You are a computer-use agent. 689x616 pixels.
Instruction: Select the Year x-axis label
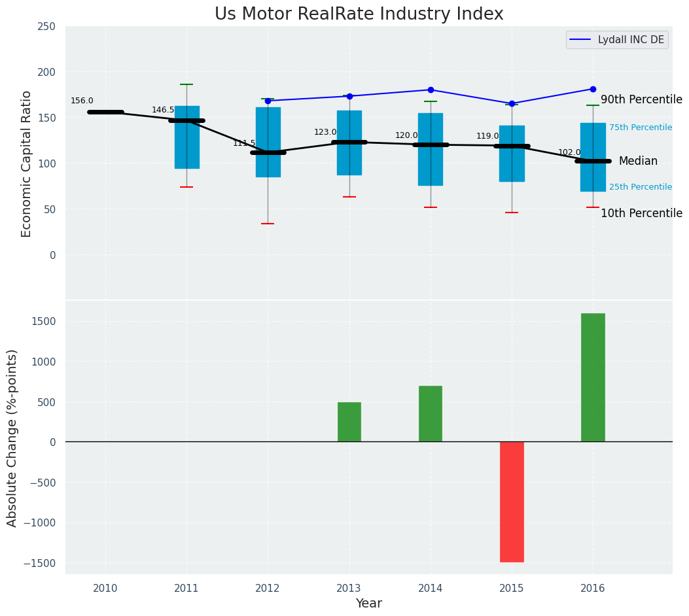click(369, 604)
